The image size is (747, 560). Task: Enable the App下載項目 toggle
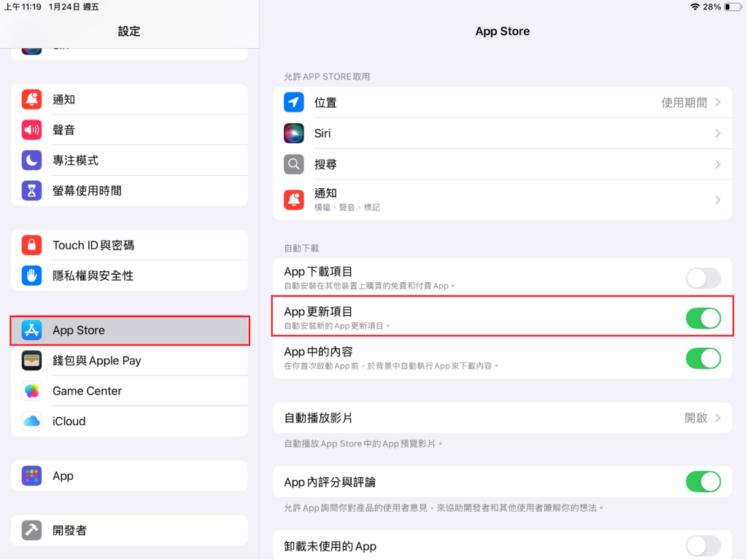pos(703,278)
